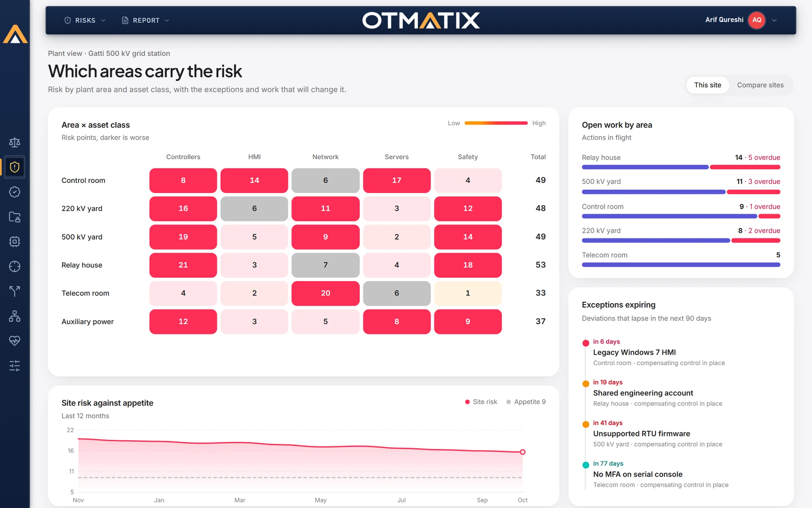
Task: Open the network hierarchy sidebar icon
Action: tap(15, 316)
